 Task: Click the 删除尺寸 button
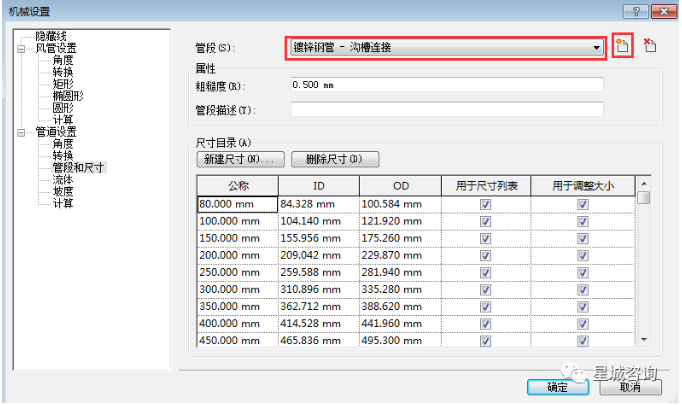point(335,159)
